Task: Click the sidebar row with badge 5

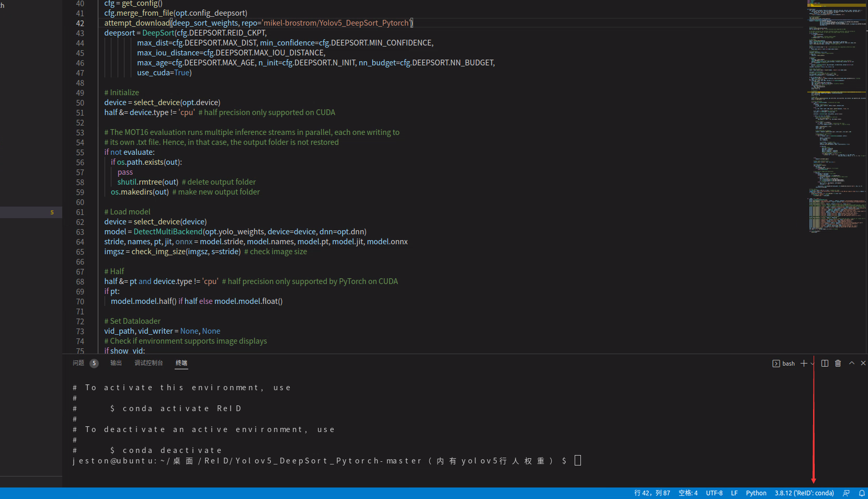Action: coord(31,212)
